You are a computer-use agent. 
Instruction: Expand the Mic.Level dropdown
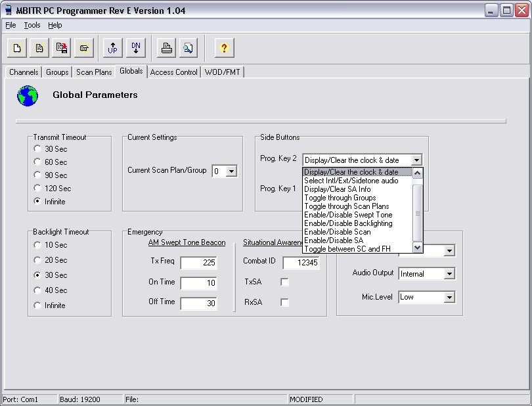coord(449,297)
